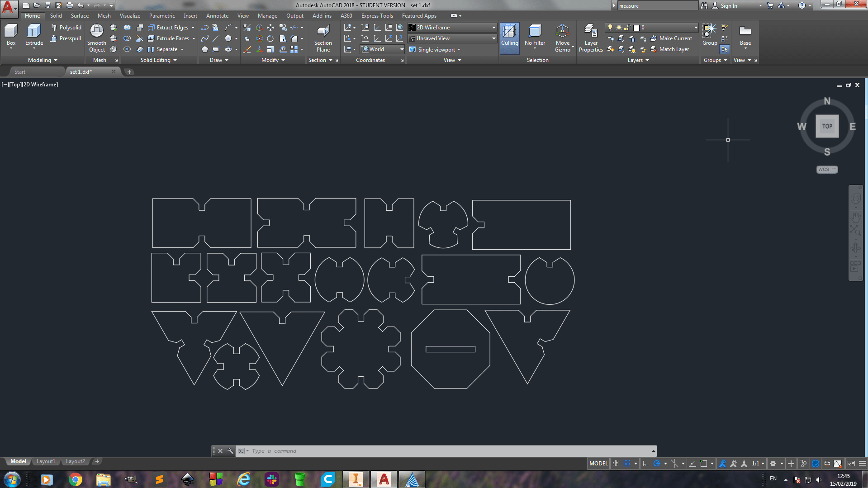Create a Section Plane
The height and width of the screenshot is (488, 868).
pyautogui.click(x=323, y=38)
